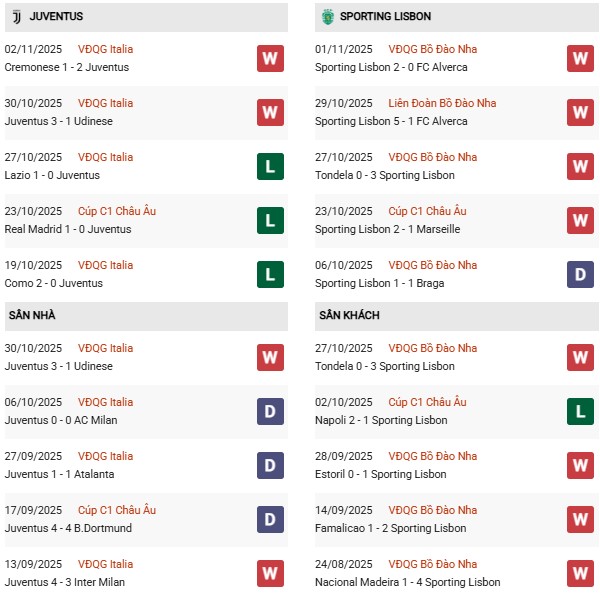Select the Juventus SÂN NHÀ section header
Viewport: 600px width, 593px height.
(x=32, y=316)
